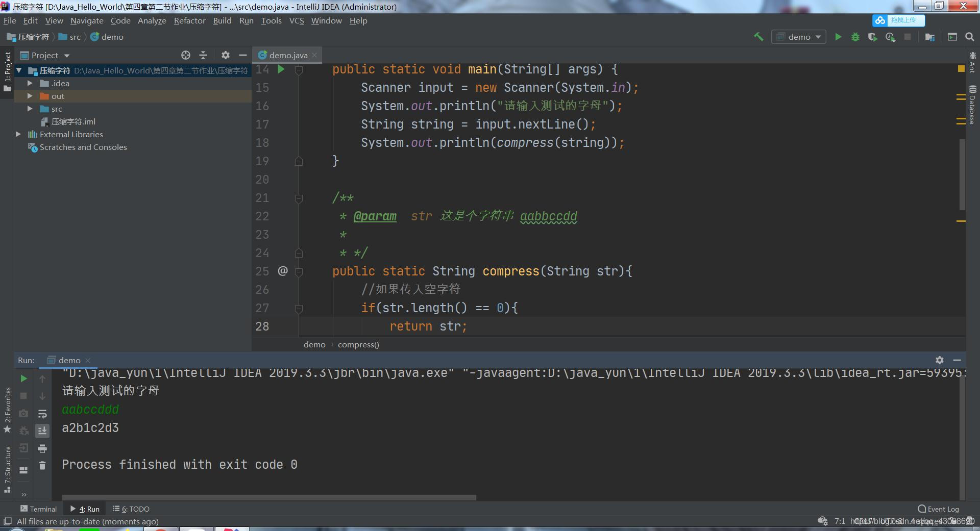Toggle the 4: Run tool window button
980x531 pixels.
tap(85, 509)
